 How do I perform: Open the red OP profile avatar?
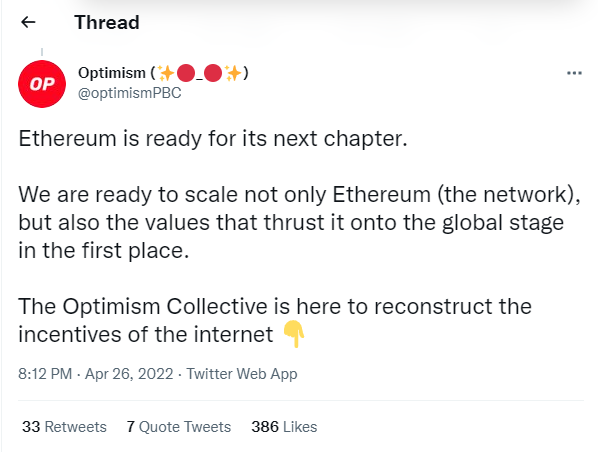pyautogui.click(x=42, y=84)
